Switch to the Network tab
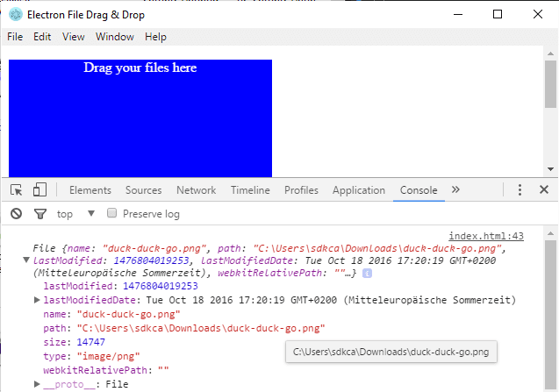The image size is (559, 392). (x=196, y=190)
